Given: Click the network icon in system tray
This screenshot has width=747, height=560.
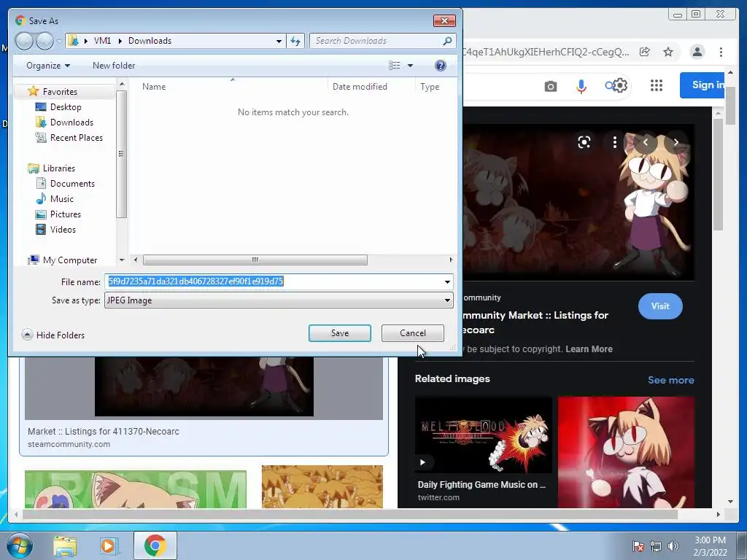Looking at the screenshot, I should [x=656, y=547].
